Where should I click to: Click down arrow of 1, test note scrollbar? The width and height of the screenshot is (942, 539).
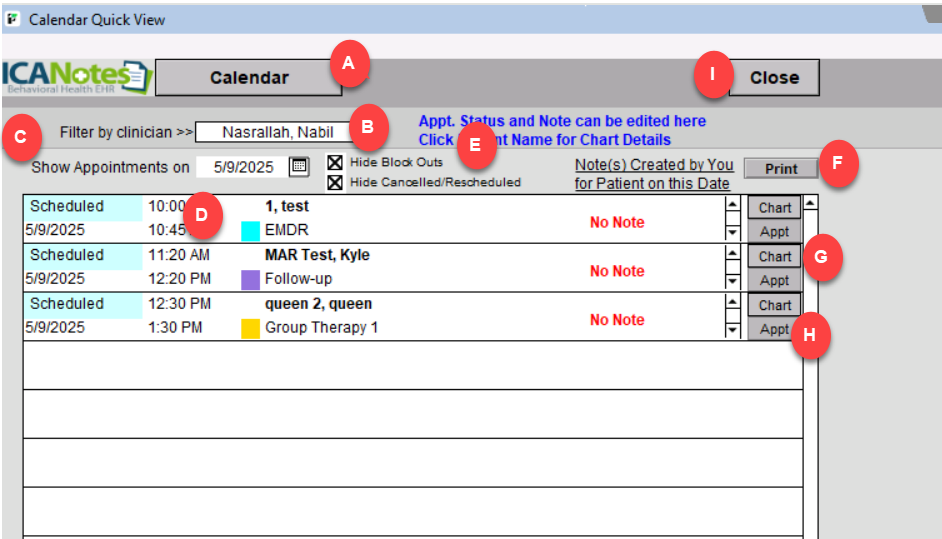coord(732,232)
